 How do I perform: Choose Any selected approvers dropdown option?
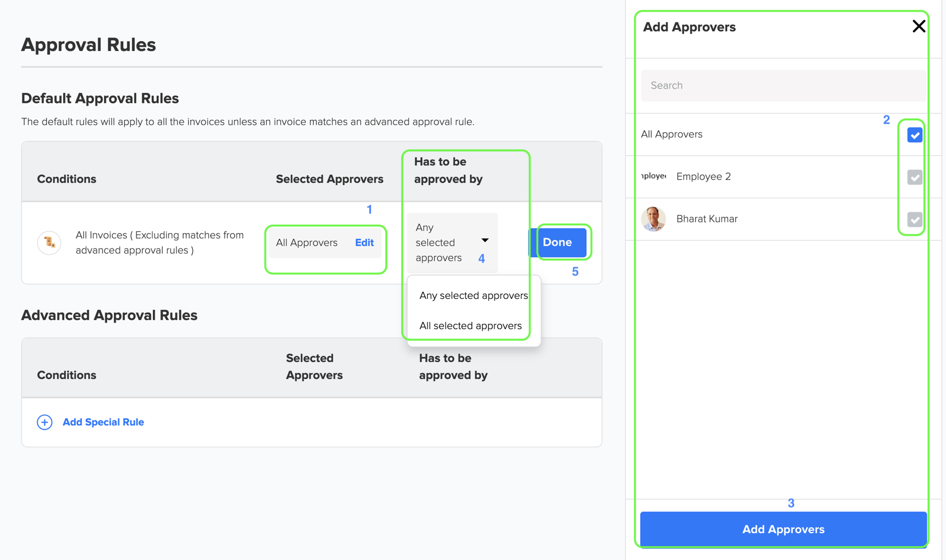pos(473,295)
